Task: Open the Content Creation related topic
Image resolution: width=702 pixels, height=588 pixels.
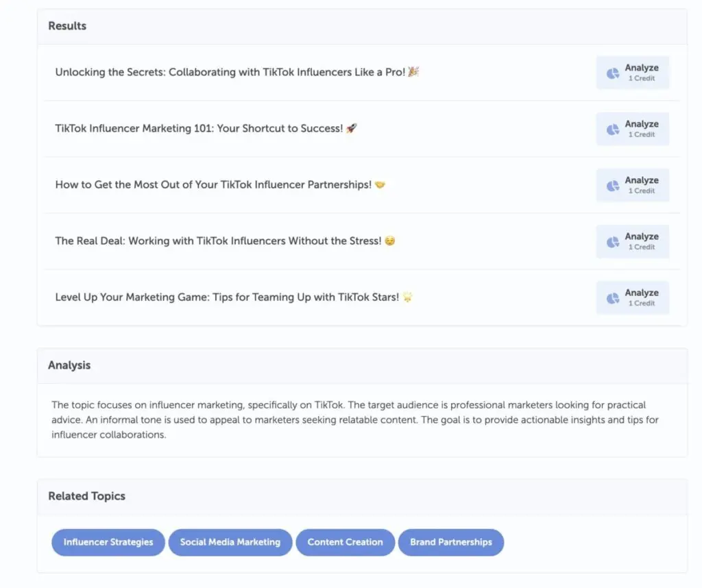Action: click(x=345, y=542)
